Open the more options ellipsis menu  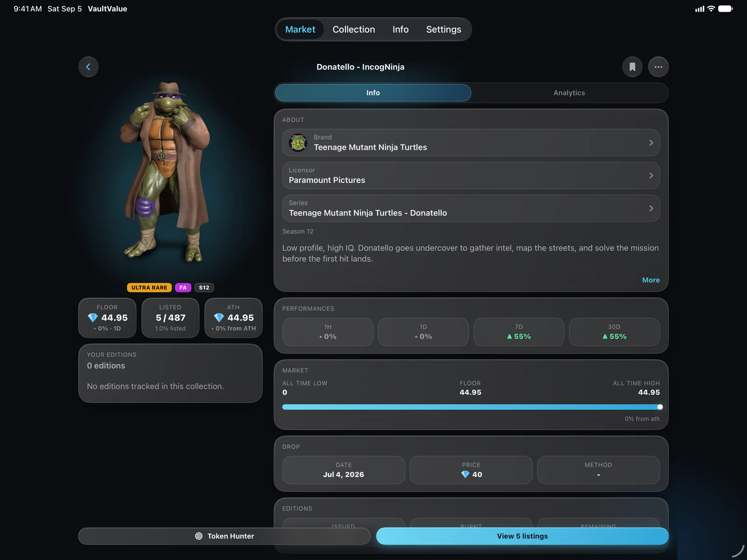pos(658,67)
